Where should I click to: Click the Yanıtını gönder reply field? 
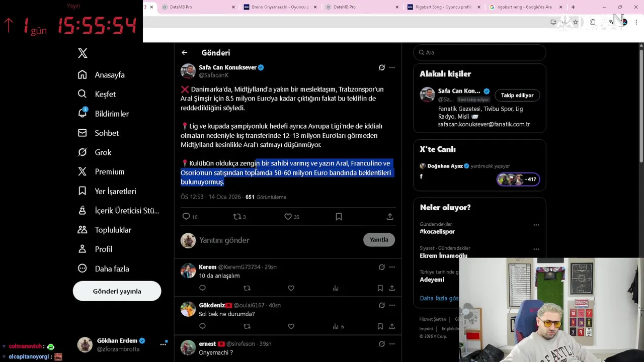pyautogui.click(x=278, y=240)
